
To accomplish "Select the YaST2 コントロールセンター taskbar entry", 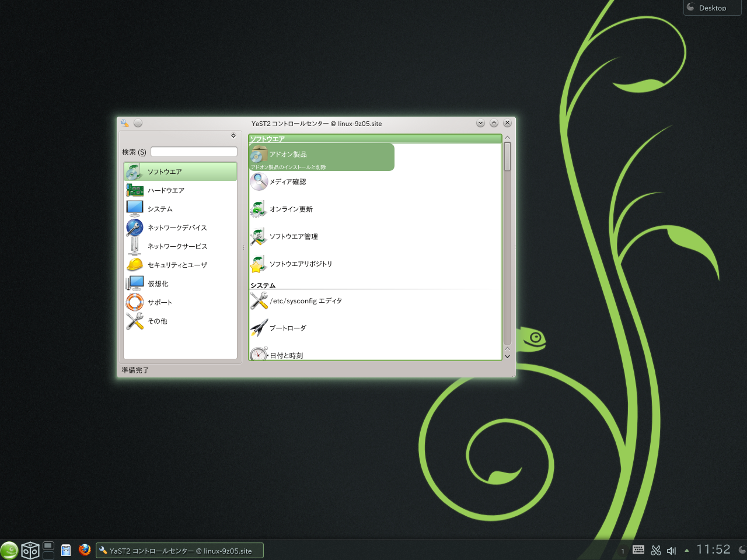I will point(180,551).
